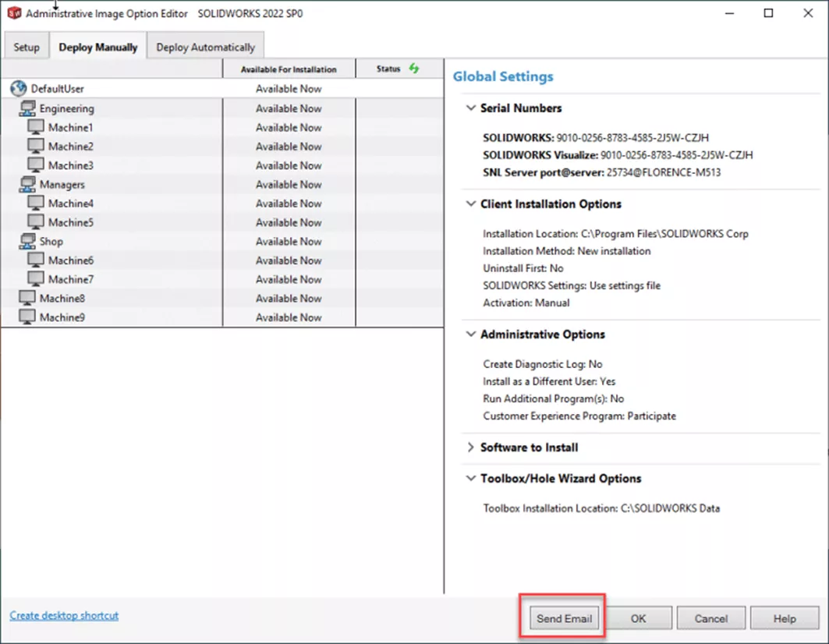
Task: Click Run Additional Program(s): No
Action: 553,398
